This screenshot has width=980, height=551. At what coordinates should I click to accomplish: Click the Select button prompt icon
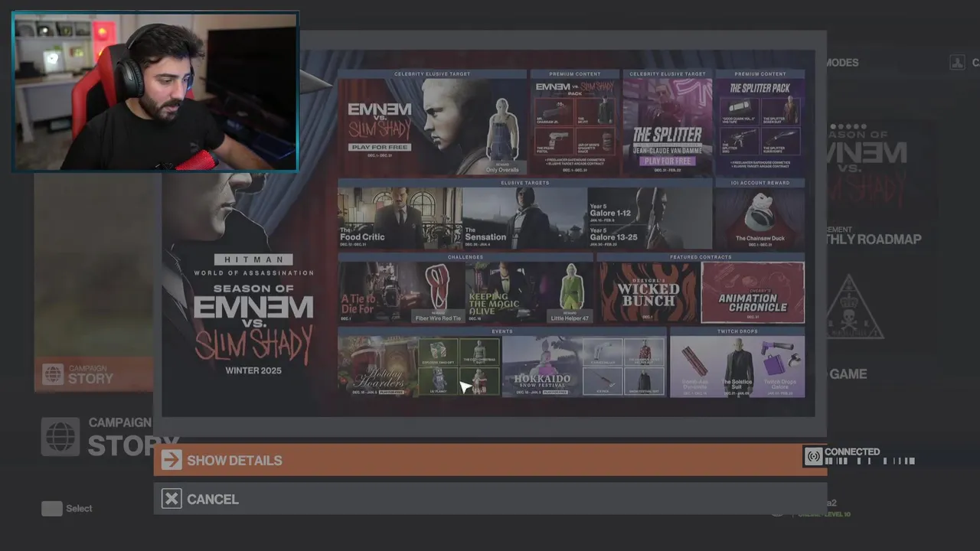52,508
